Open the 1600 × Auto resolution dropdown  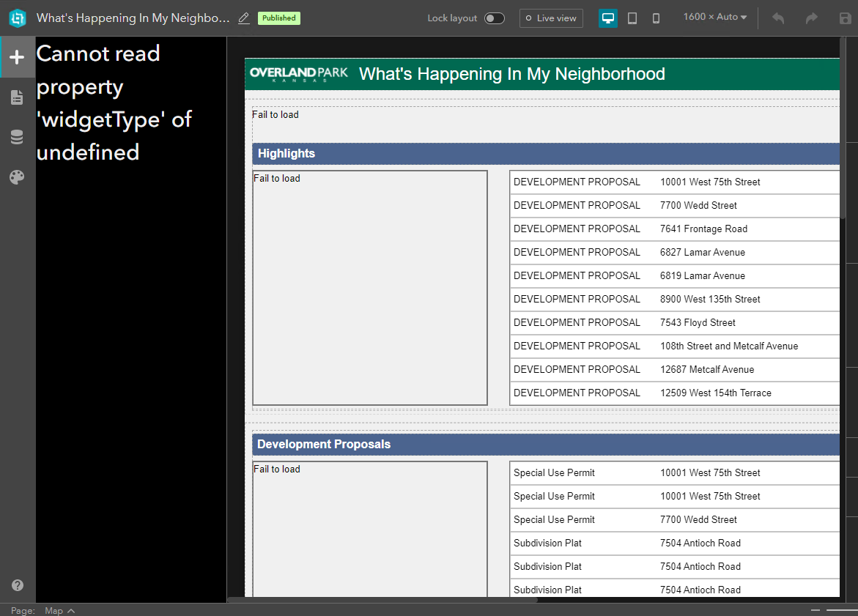(714, 17)
